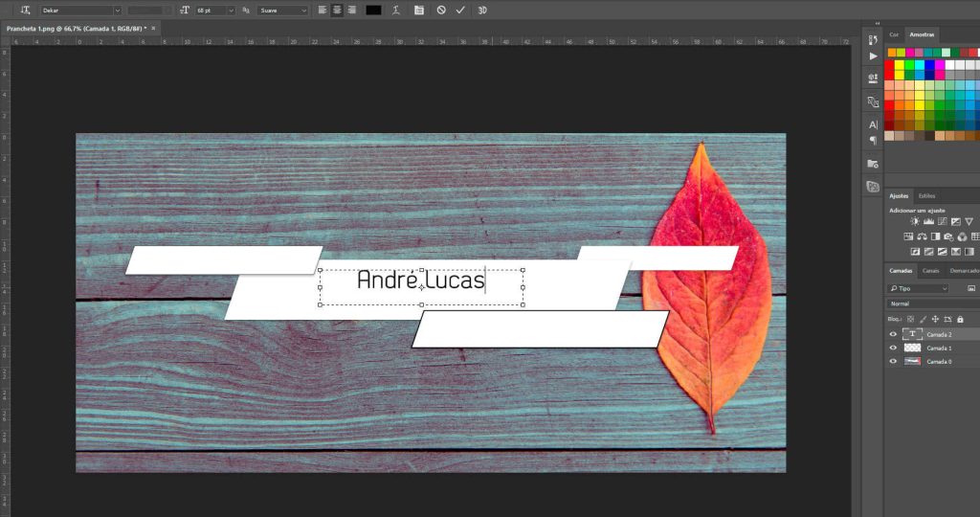Add an Invert adjustment

coord(915,251)
